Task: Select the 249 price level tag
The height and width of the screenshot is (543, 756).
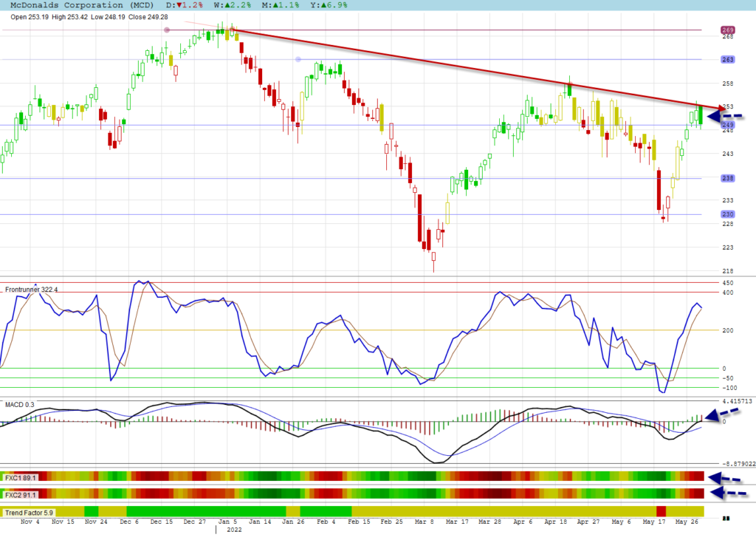Action: 727,125
